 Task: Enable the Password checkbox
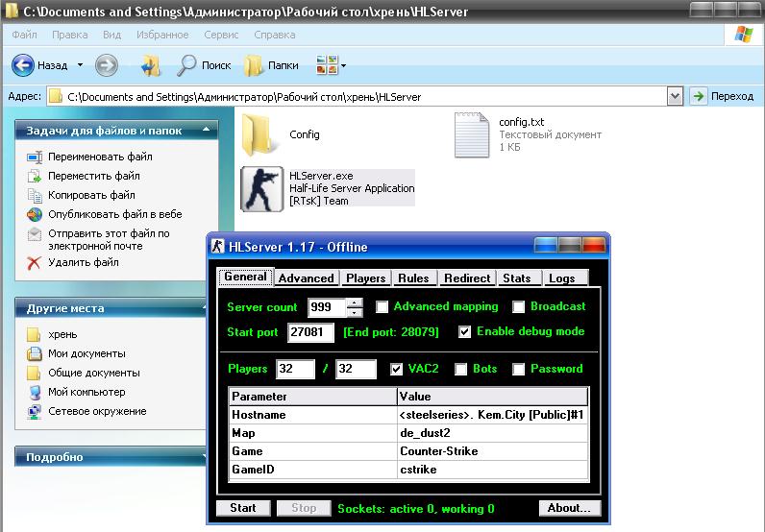tap(519, 369)
